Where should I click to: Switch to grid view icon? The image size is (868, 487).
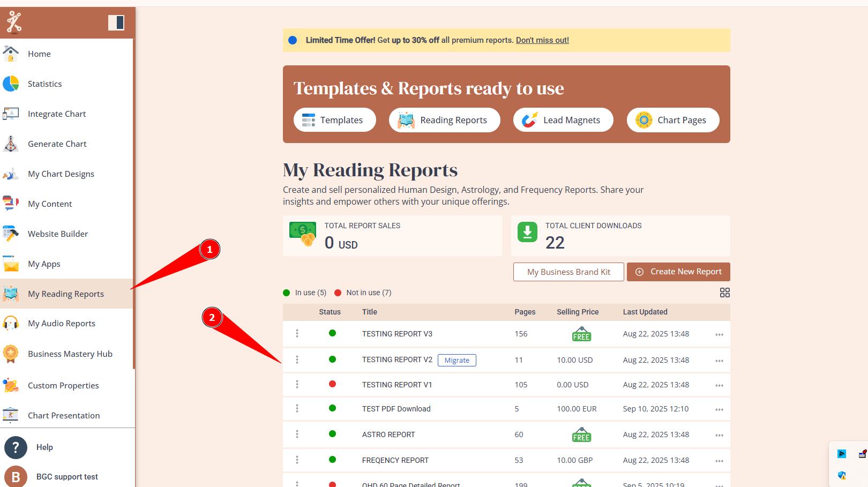pos(724,293)
